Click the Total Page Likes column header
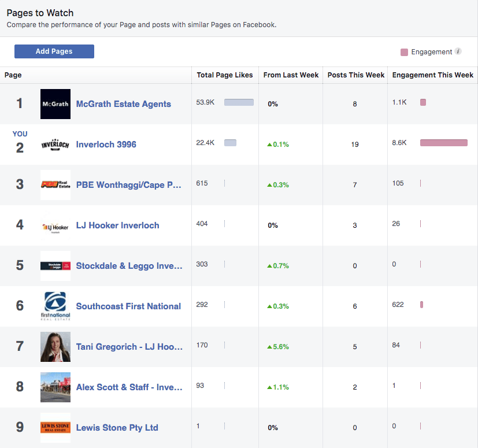 click(225, 75)
